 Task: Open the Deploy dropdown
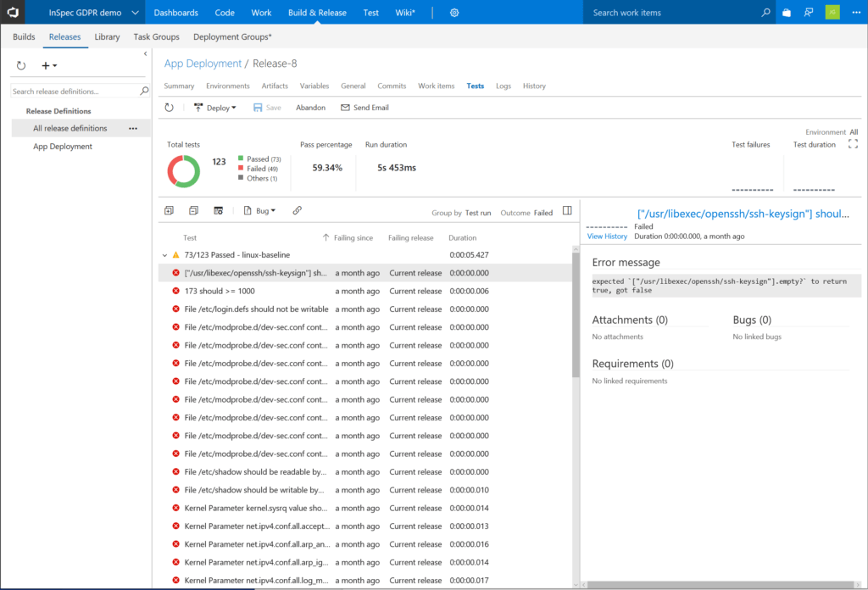pos(215,108)
